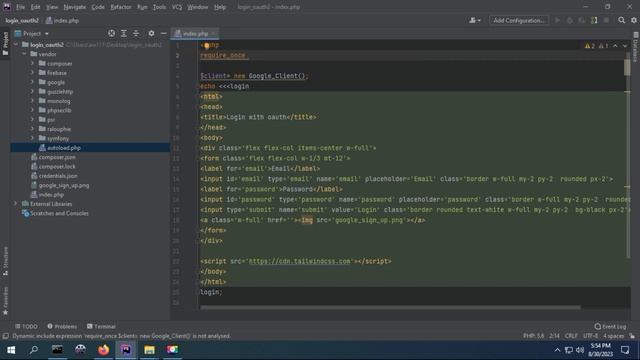Open Project panel options gear

pyautogui.click(x=151, y=33)
